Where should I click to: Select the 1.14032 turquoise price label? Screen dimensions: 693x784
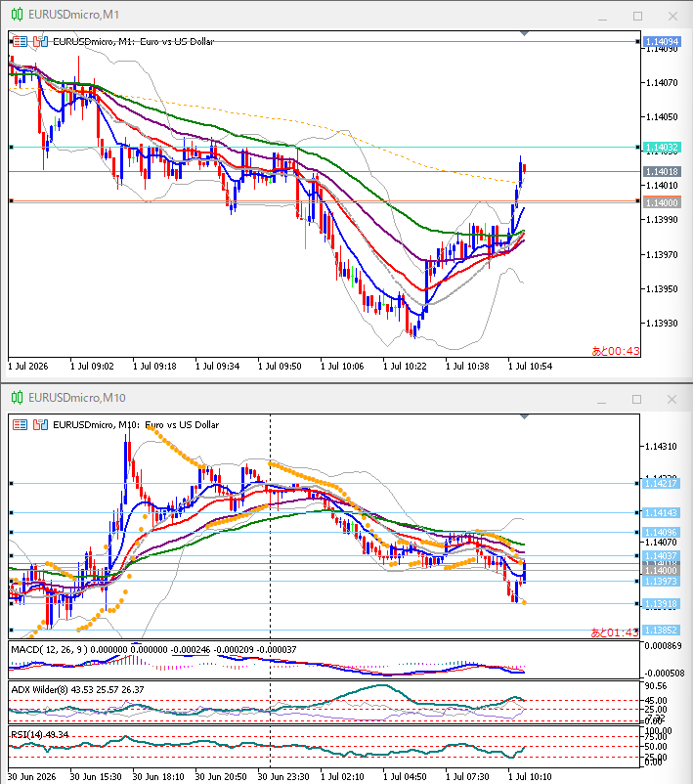pos(662,147)
